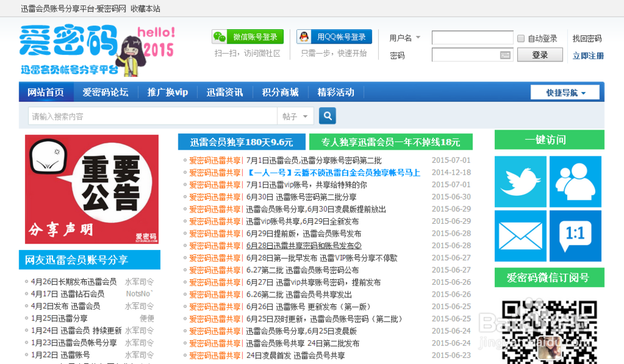Open the 用户名 dropdown arrow

[x=418, y=37]
